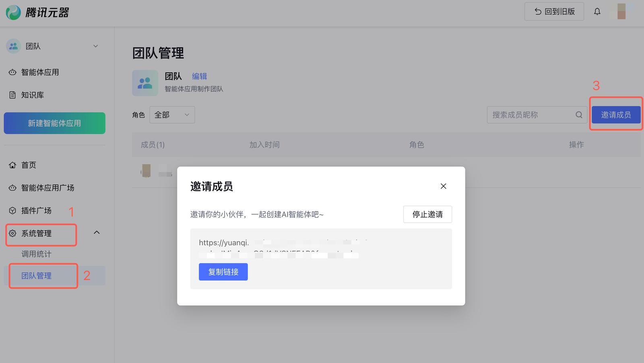Open the 角色 filter dropdown
This screenshot has height=363, width=644.
point(172,115)
